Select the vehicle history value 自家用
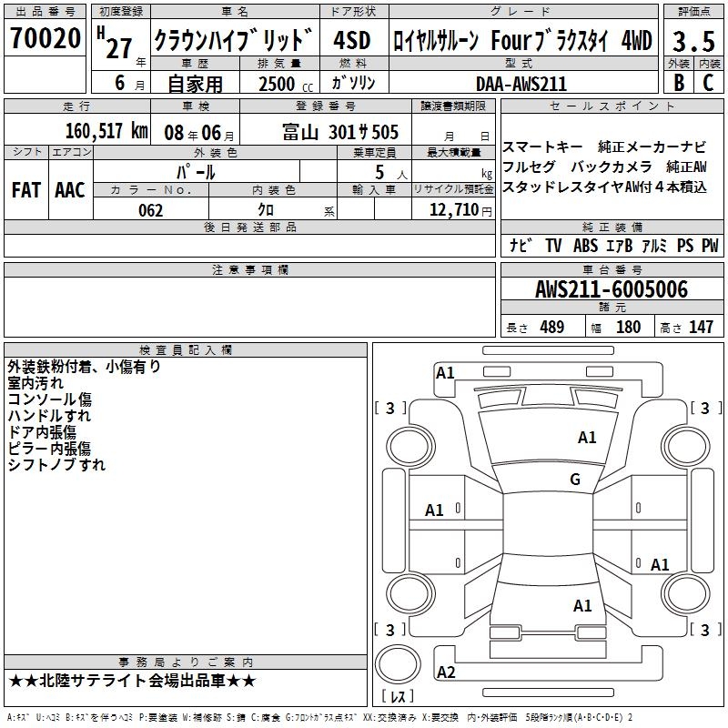728x728 pixels. (x=195, y=84)
